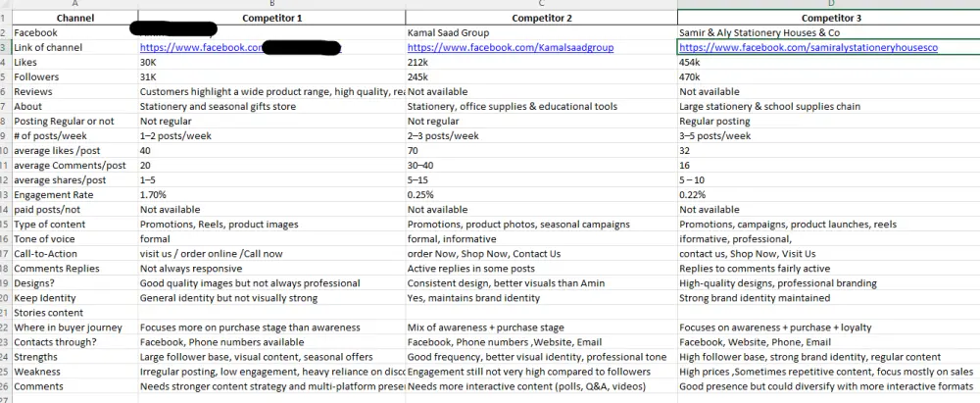The height and width of the screenshot is (403, 980).
Task: Click the "Channel" header cell
Action: pos(74,18)
